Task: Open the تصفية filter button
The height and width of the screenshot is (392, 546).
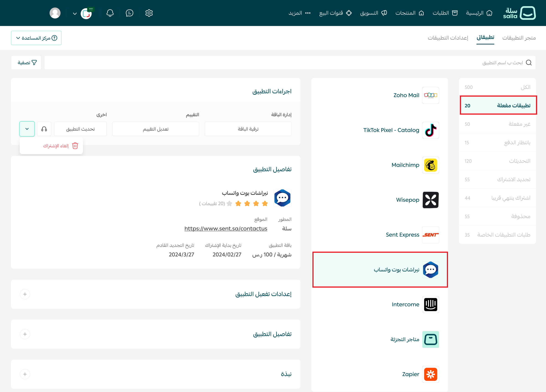Action: (x=26, y=63)
